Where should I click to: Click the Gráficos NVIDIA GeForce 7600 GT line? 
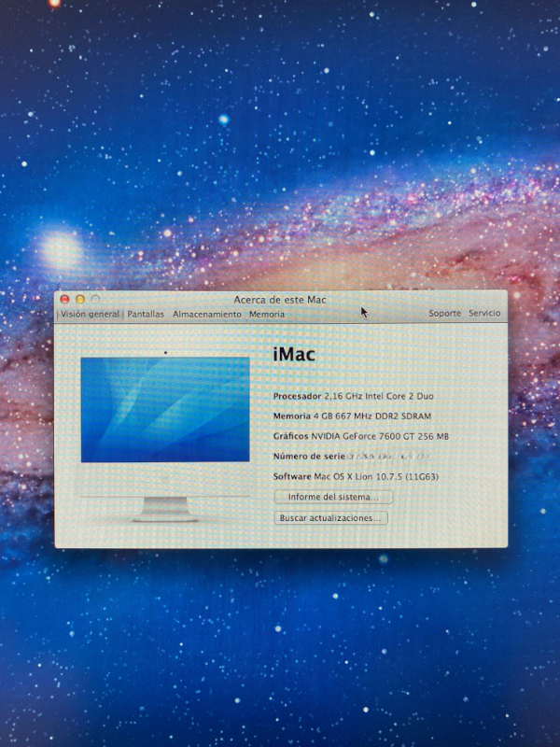[x=361, y=436]
